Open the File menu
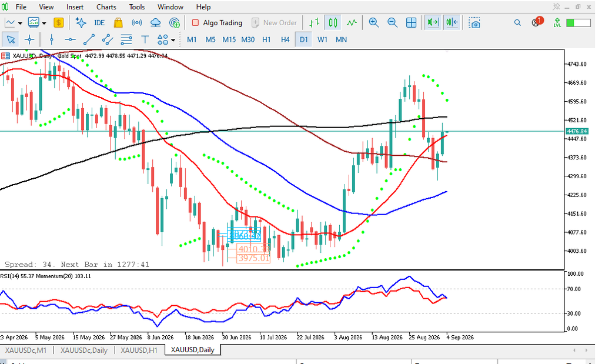 pos(21,7)
